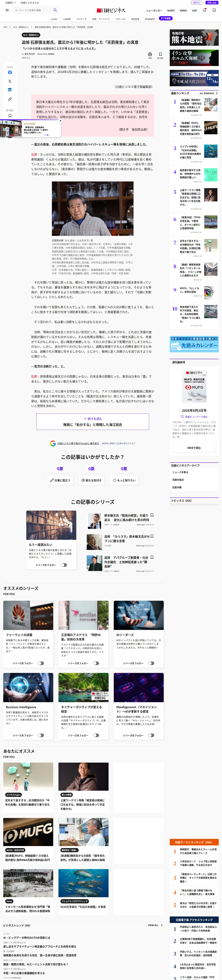Open the MUFG weekly issue cover
The width and height of the screenshot is (222, 980).
click(194, 386)
